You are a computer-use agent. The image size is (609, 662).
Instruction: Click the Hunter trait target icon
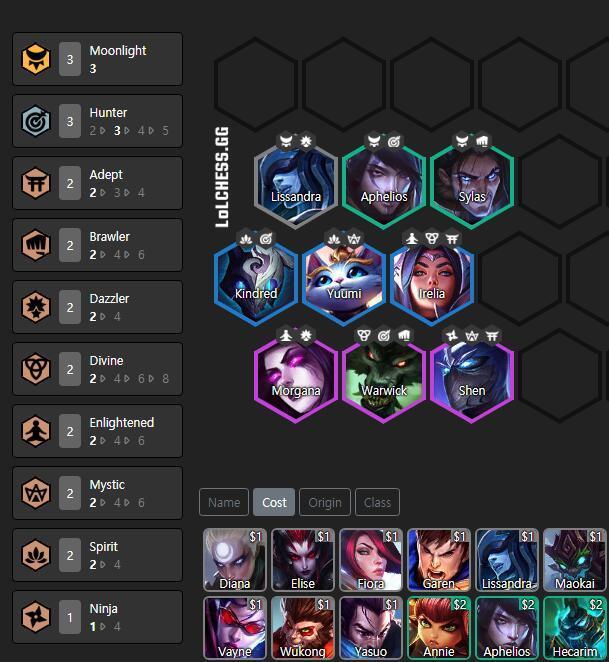(x=36, y=121)
